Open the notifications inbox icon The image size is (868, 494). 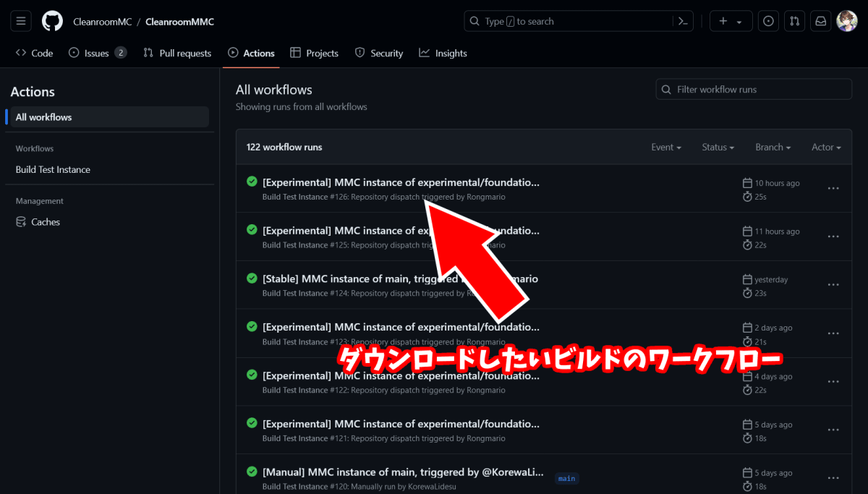pyautogui.click(x=821, y=21)
